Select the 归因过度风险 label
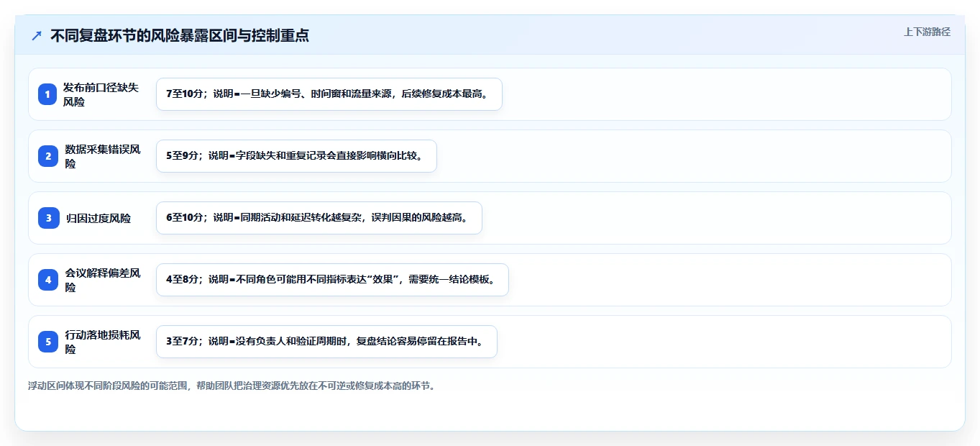The width and height of the screenshot is (980, 446). (x=98, y=218)
